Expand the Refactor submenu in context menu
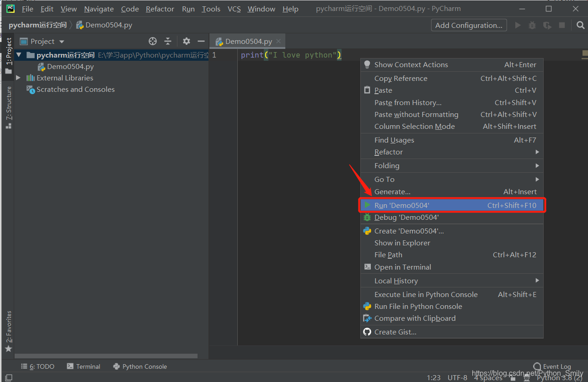Viewport: 588px width, 382px height. click(x=452, y=152)
